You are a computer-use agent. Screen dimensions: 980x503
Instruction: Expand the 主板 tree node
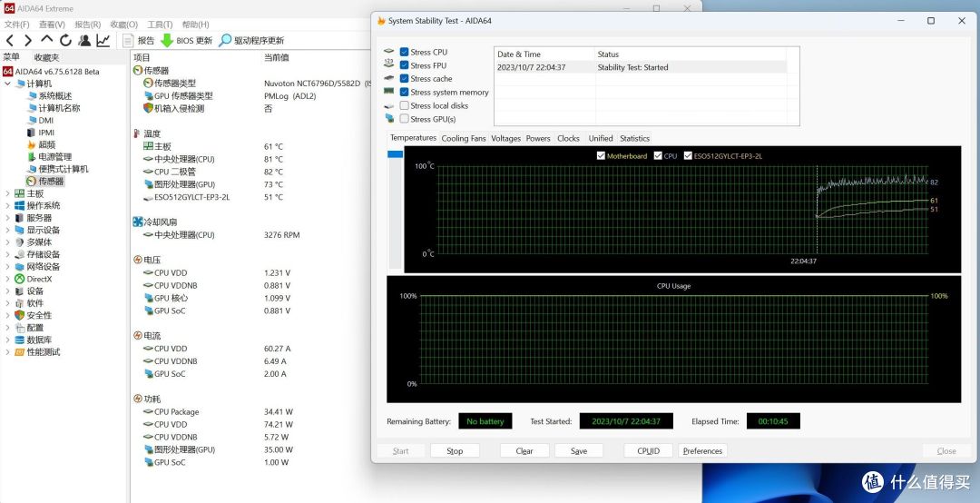[7, 194]
